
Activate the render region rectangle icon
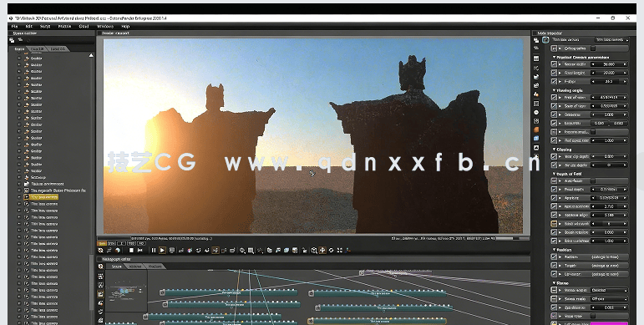251,250
